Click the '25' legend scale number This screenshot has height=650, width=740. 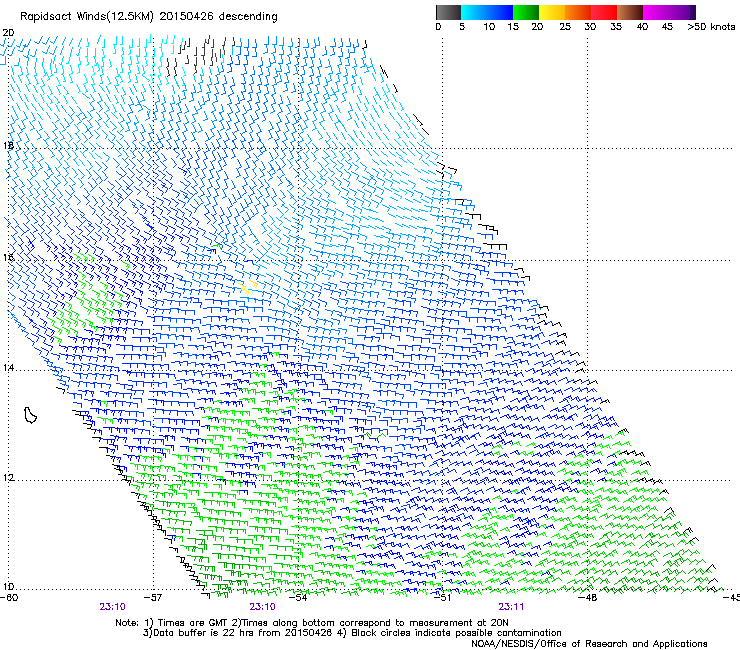pos(564,26)
